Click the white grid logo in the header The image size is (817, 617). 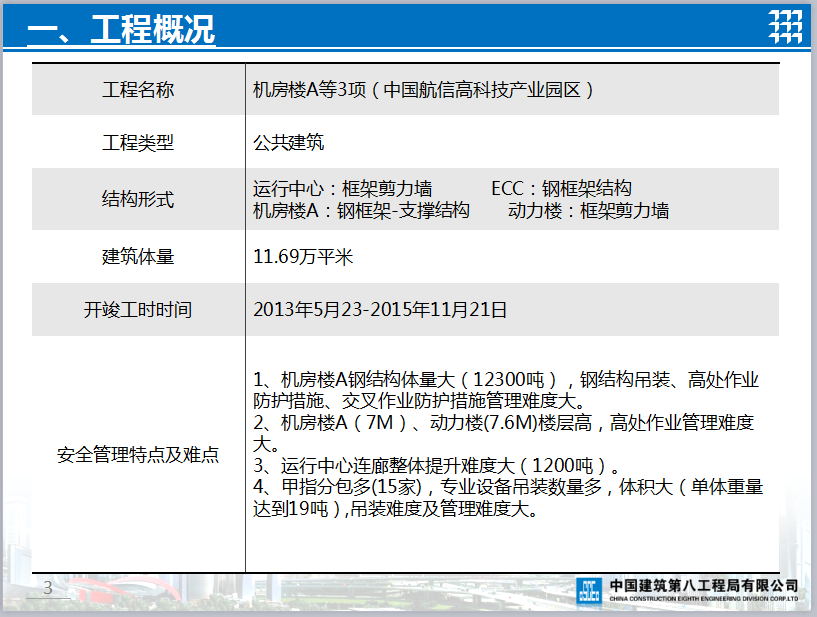(x=785, y=26)
